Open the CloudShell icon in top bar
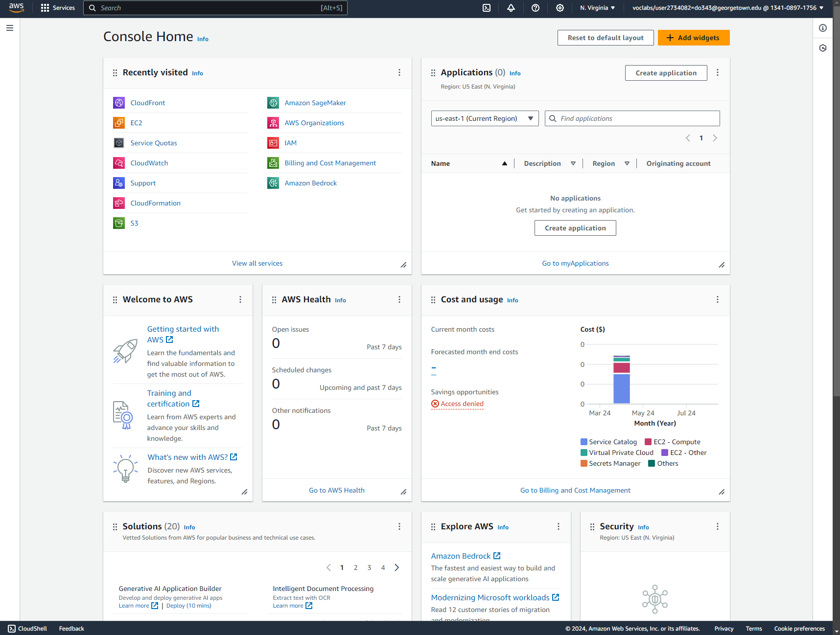The height and width of the screenshot is (635, 840). pos(487,8)
